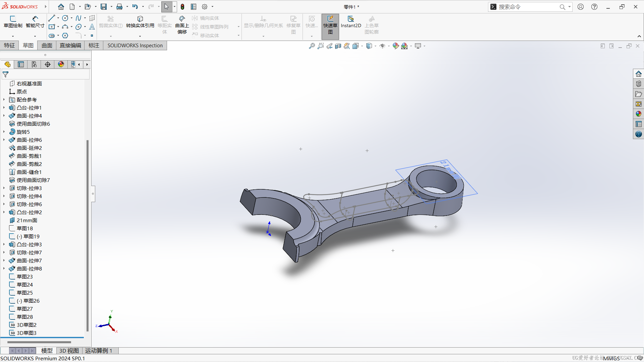The height and width of the screenshot is (362, 644).
Task: Click the 搜索命令 search input field
Action: pyautogui.click(x=527, y=7)
